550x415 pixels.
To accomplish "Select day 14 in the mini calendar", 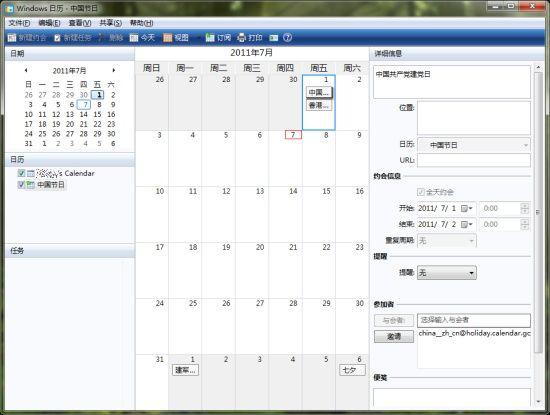I will tap(83, 114).
